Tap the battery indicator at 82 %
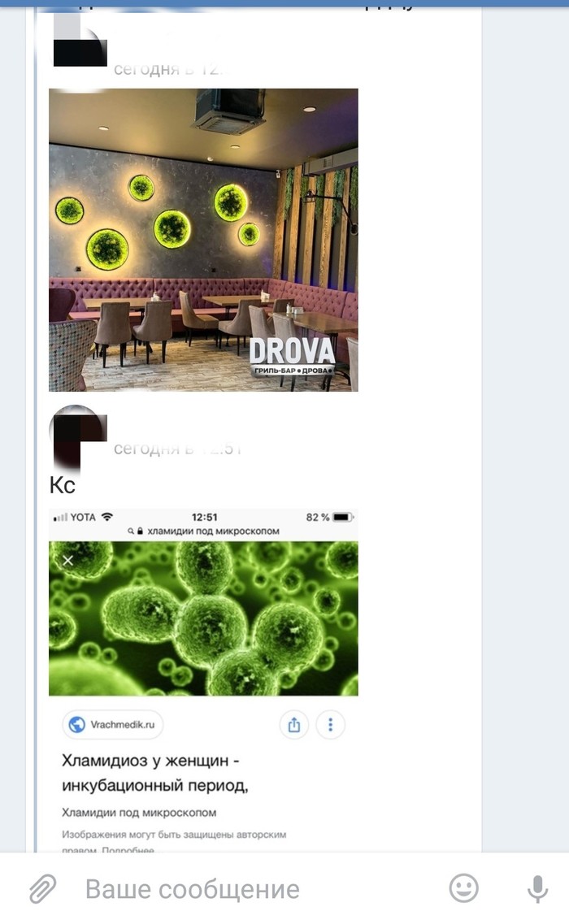 point(343,518)
